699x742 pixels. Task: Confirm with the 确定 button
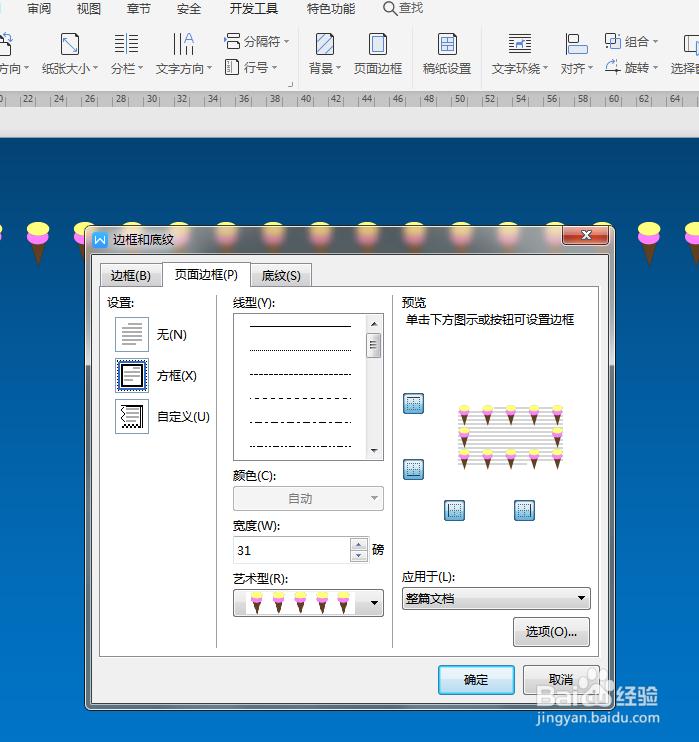(476, 680)
